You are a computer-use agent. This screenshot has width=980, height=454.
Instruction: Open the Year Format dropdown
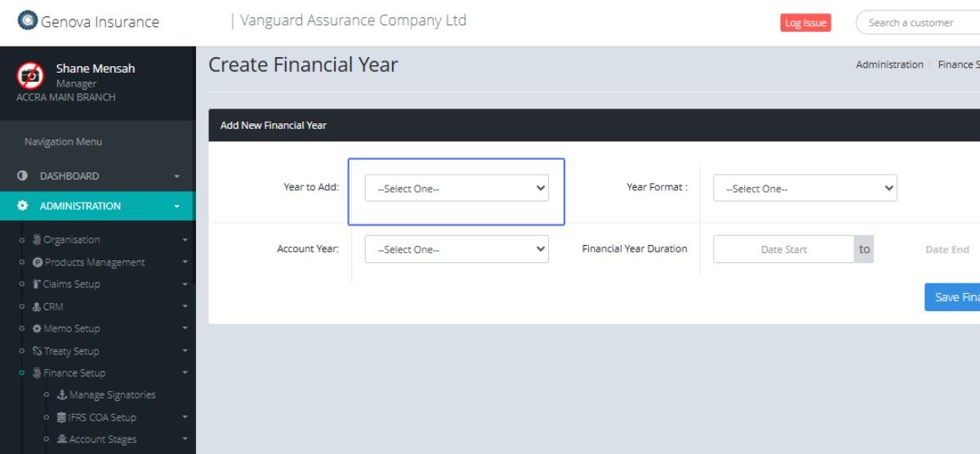(804, 189)
